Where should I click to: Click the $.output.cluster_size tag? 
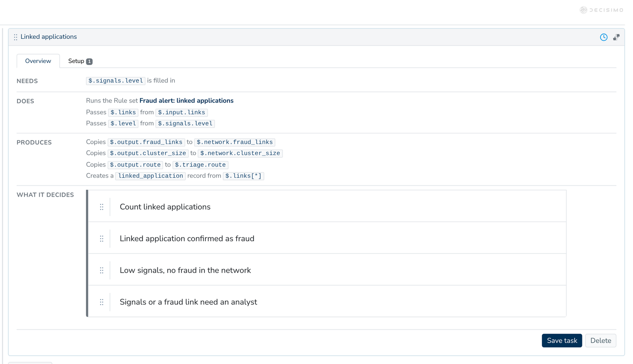coord(148,153)
